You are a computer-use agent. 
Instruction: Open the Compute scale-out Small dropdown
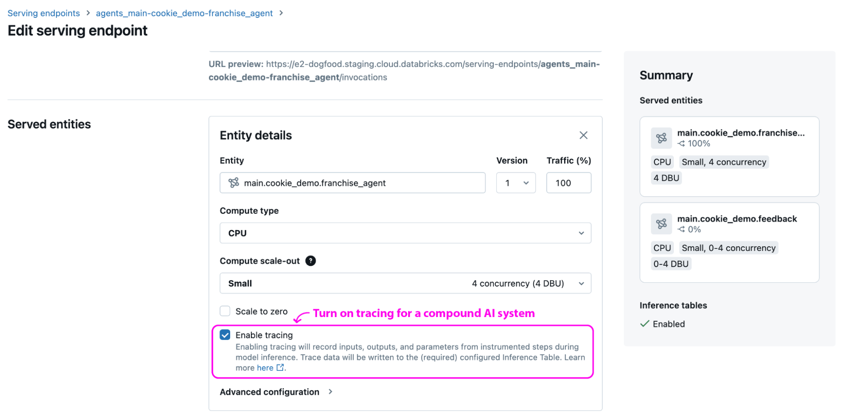tap(405, 284)
